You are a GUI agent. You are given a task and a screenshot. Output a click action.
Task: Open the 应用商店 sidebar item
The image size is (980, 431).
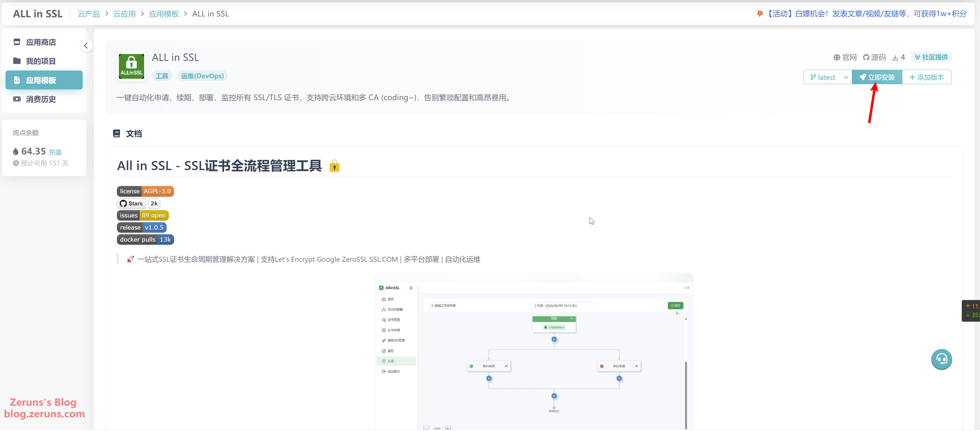tap(44, 42)
